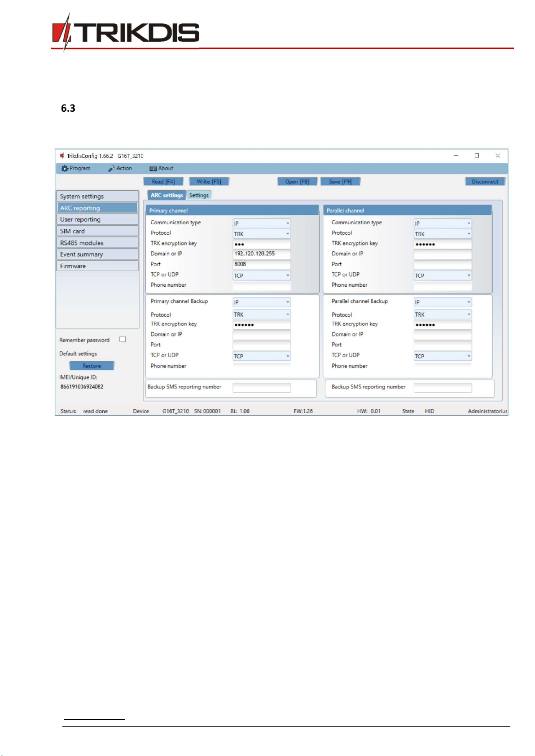The image size is (535, 756).
Task: Tick the Remember password checkbox
Action: [x=123, y=340]
